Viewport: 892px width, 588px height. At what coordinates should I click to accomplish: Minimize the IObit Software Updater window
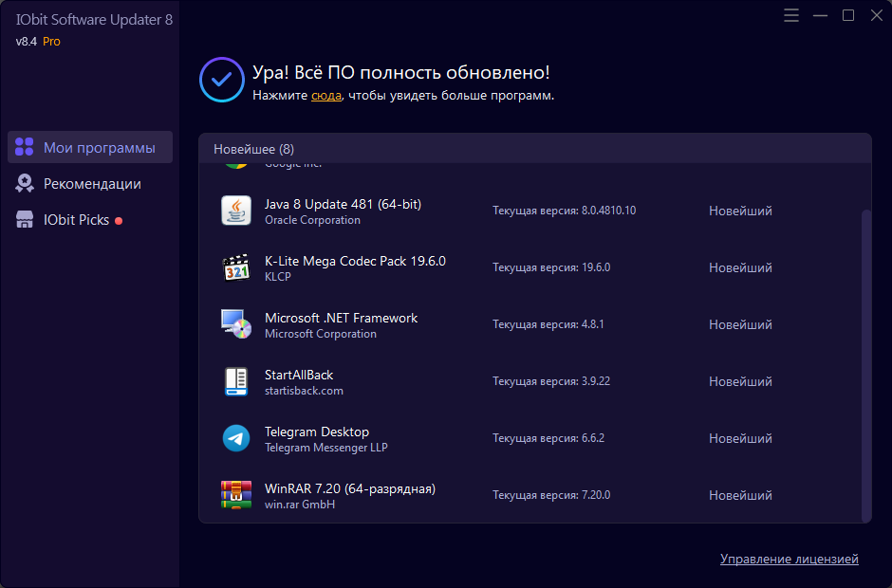coord(820,15)
